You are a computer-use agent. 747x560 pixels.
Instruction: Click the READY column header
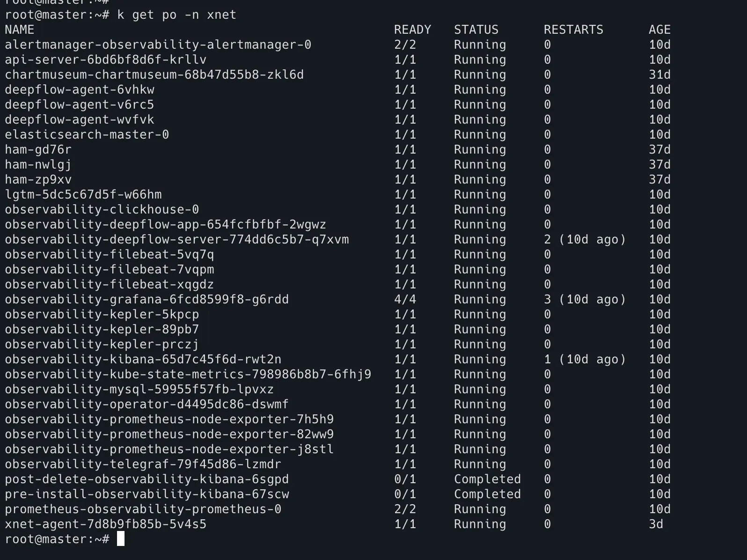[412, 29]
